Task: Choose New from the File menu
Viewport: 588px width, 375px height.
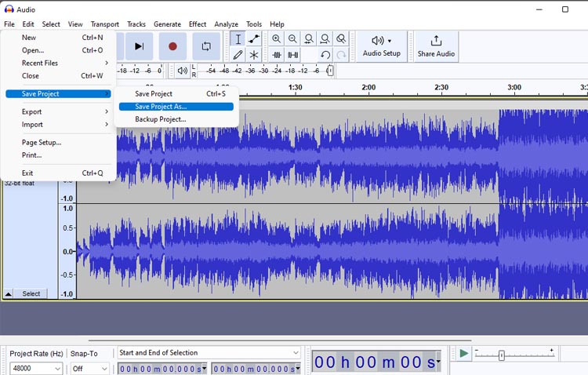Action: [x=58, y=38]
